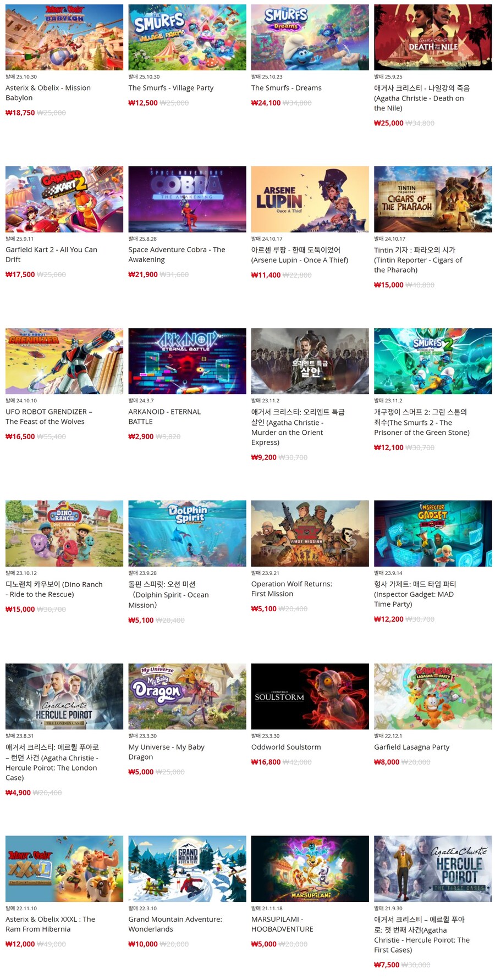Select ARKANOID - ETERNAL BATTLE title link

pos(164,417)
